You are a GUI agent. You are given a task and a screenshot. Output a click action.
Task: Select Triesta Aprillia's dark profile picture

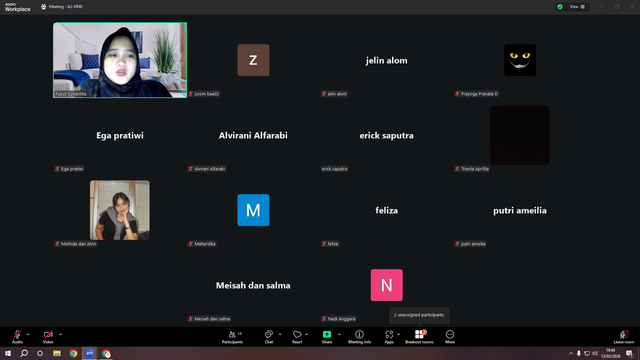click(520, 135)
